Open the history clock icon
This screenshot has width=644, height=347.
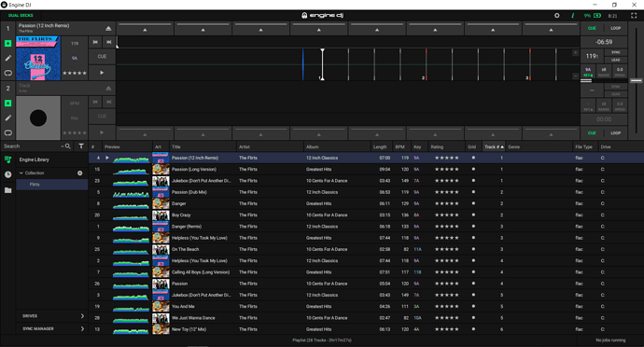(7, 174)
